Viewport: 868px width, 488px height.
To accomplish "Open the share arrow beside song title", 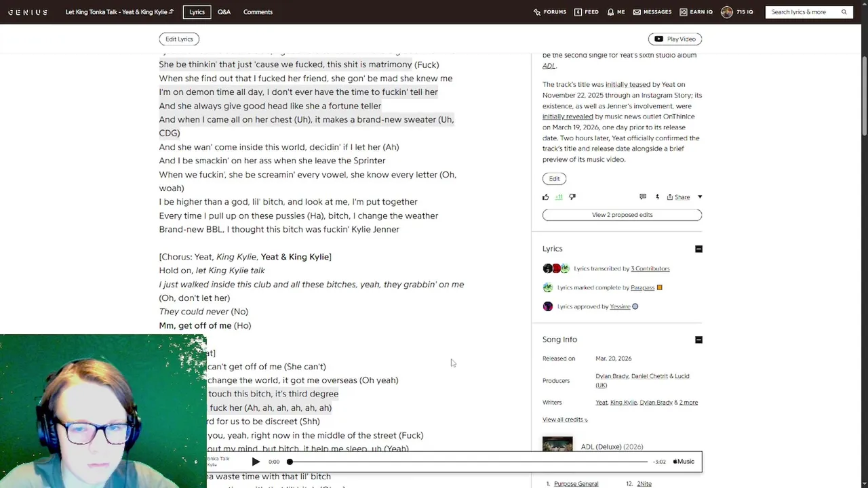I will tap(171, 12).
